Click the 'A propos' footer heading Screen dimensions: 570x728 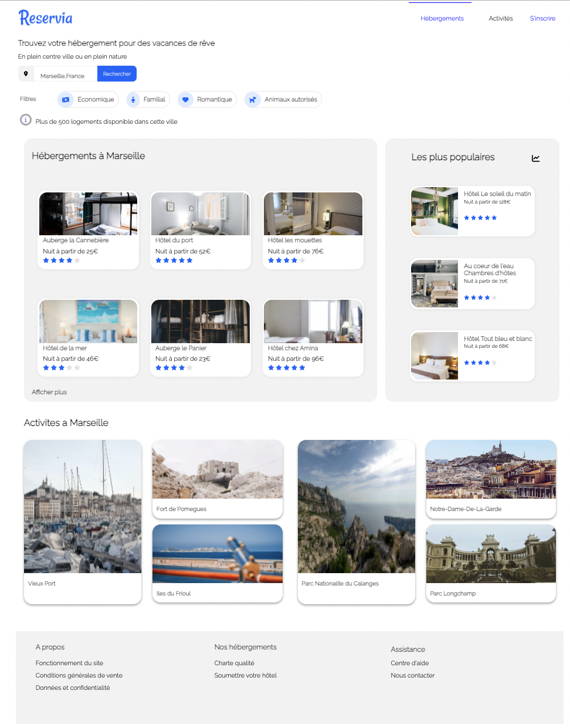[50, 647]
